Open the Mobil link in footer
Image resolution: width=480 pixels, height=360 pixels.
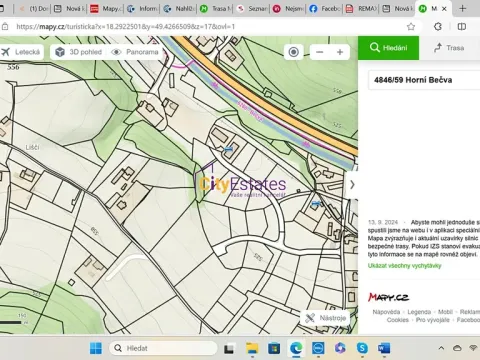(445, 312)
